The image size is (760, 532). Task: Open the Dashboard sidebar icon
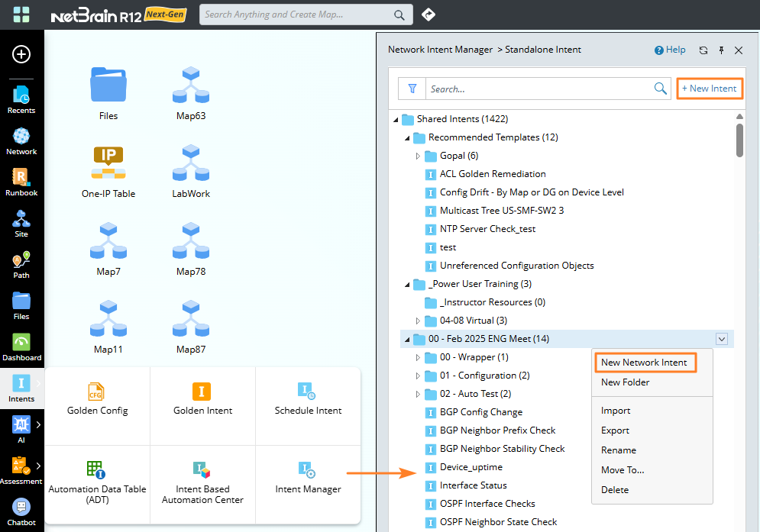(x=21, y=347)
